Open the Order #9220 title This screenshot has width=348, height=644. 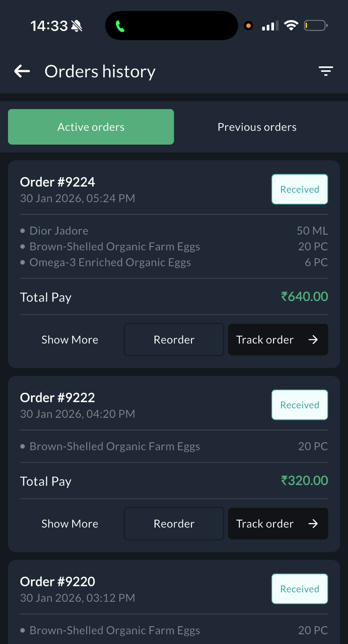[58, 582]
